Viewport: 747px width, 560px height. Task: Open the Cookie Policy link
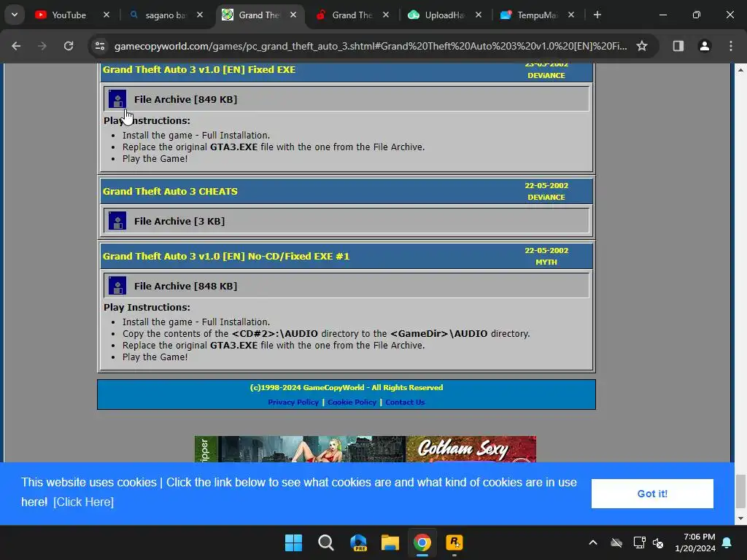pyautogui.click(x=352, y=402)
